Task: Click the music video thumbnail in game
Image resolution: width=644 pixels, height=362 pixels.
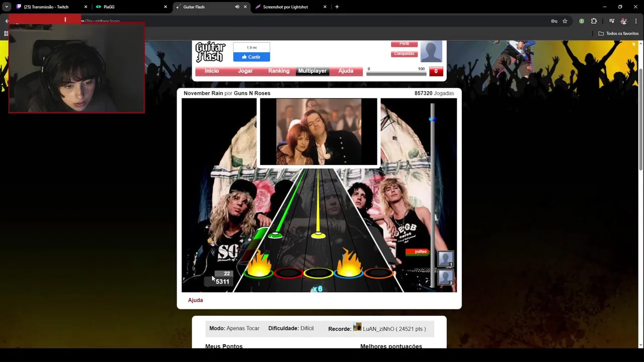Action: pyautogui.click(x=318, y=132)
